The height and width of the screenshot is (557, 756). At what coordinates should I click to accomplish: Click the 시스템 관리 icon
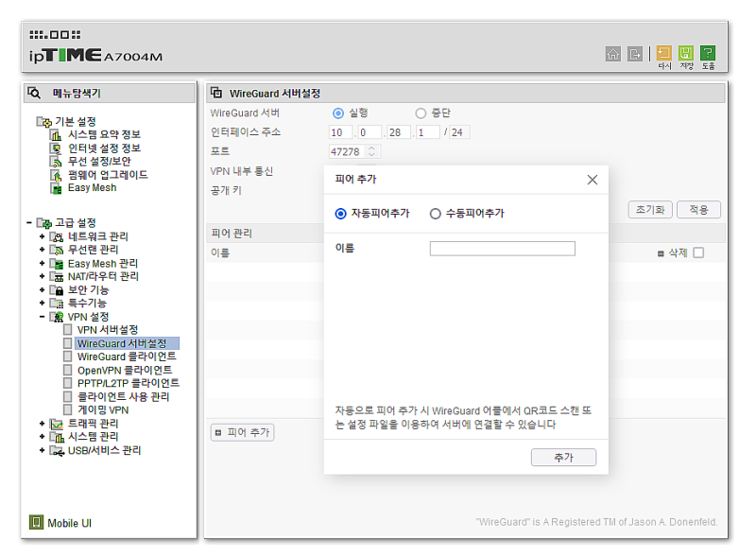pyautogui.click(x=57, y=437)
